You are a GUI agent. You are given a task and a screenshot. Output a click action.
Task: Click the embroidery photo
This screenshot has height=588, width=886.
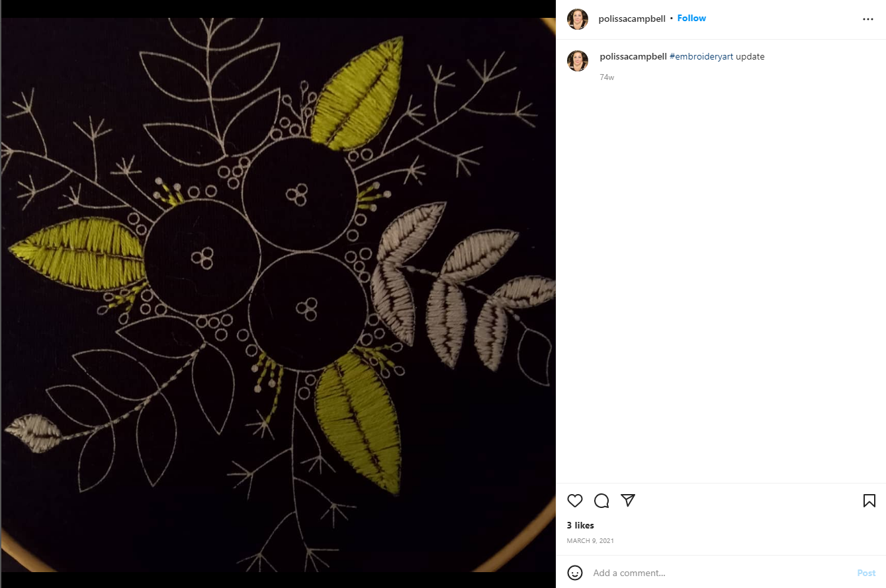278,294
